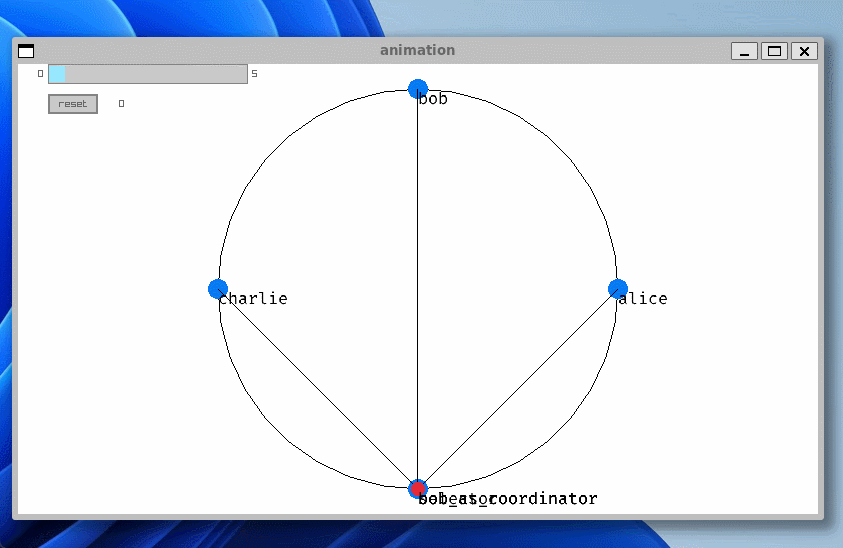Screen dimensions: 843x548
Task: Click the light blue slider handle
Action: coord(57,74)
